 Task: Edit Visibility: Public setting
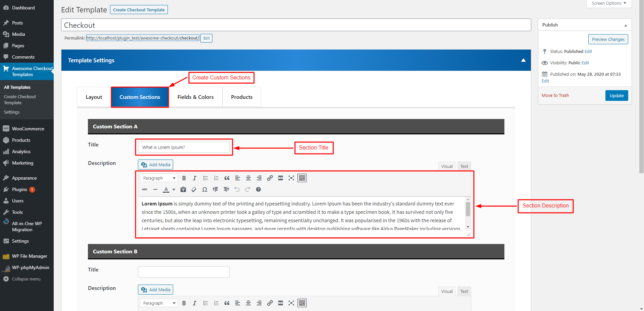585,63
